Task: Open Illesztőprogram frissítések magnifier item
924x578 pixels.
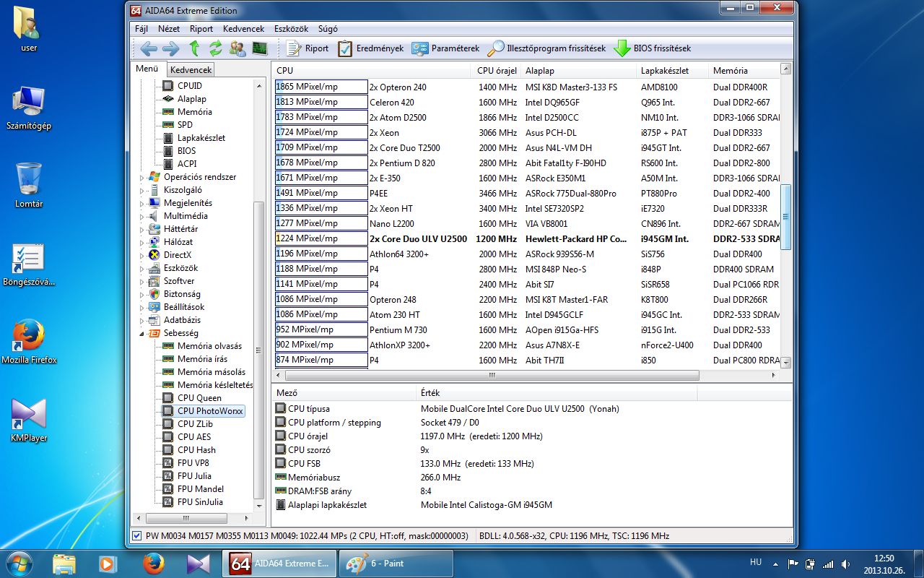Action: point(546,48)
